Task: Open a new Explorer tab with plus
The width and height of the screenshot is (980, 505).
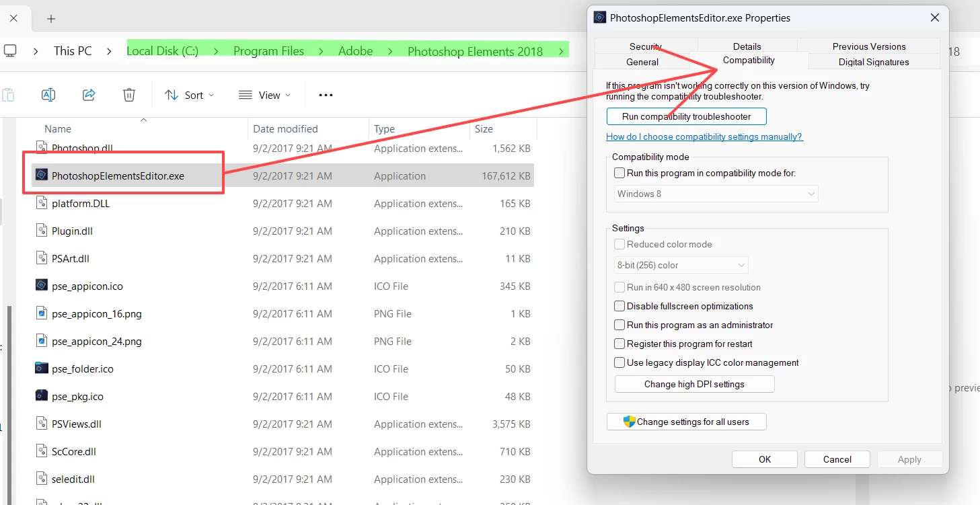Action: pyautogui.click(x=51, y=18)
